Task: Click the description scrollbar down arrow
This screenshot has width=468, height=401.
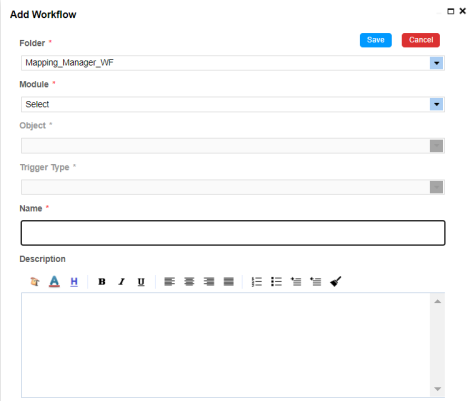Action: (x=438, y=389)
